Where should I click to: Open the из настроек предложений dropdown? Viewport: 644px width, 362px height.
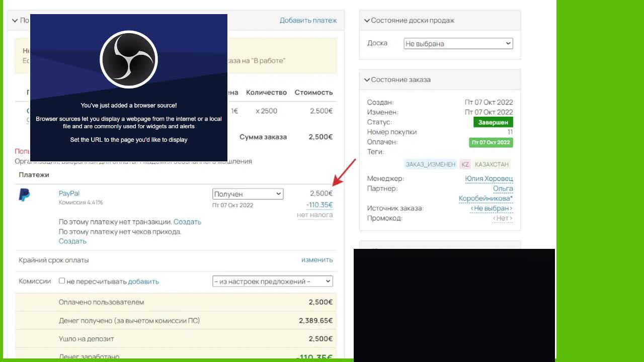tap(273, 282)
